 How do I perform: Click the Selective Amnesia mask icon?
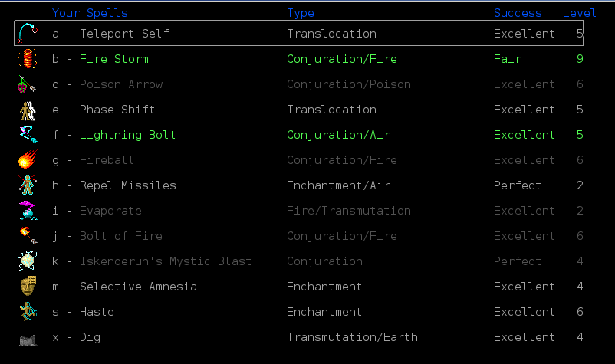(x=28, y=287)
